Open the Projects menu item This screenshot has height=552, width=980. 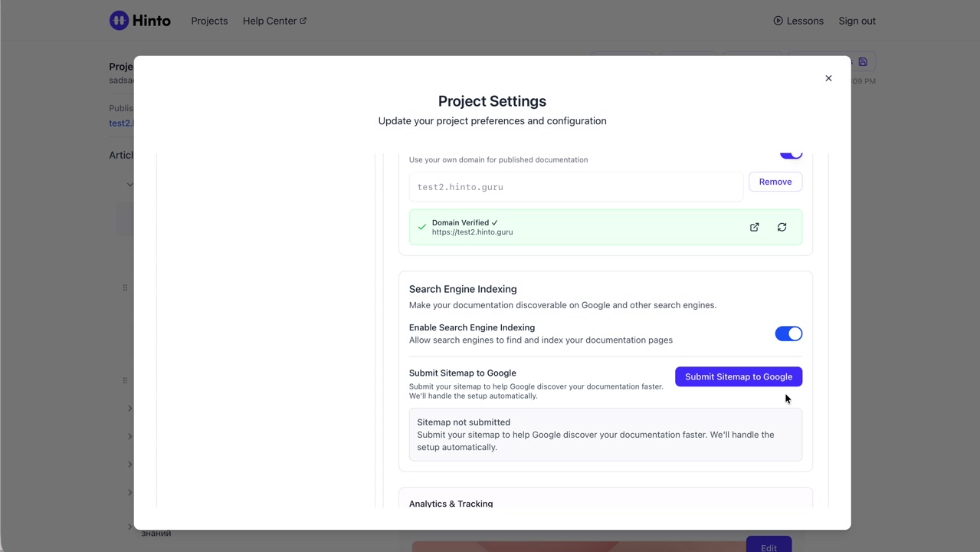209,21
